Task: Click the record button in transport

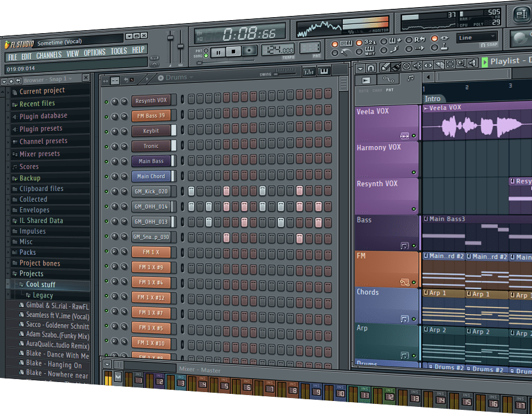Action: tap(249, 51)
